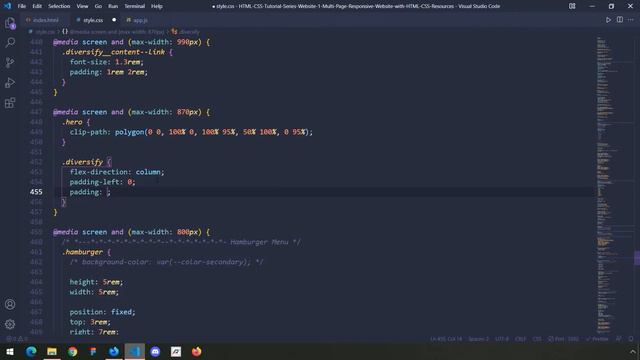
Task: Click the unsaved dot on the style.css tab
Action: (x=114, y=20)
